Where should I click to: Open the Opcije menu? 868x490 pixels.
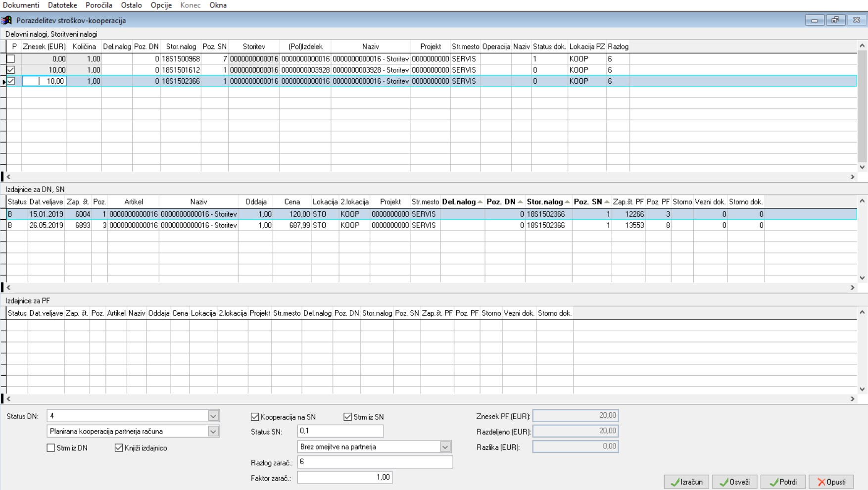click(161, 5)
